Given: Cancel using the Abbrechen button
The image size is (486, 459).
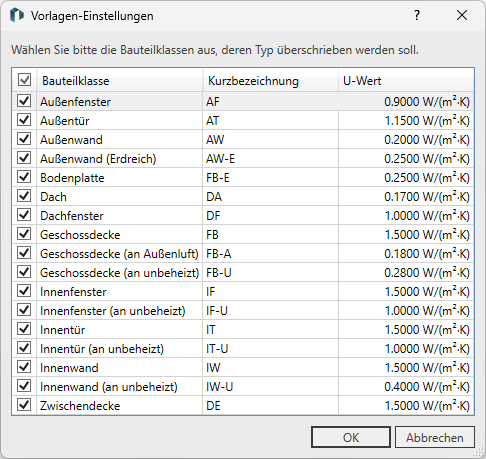Looking at the screenshot, I should click(x=435, y=437).
